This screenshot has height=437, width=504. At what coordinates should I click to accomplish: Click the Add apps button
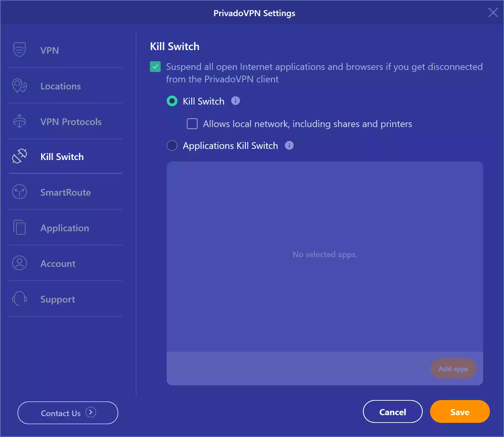click(x=453, y=368)
